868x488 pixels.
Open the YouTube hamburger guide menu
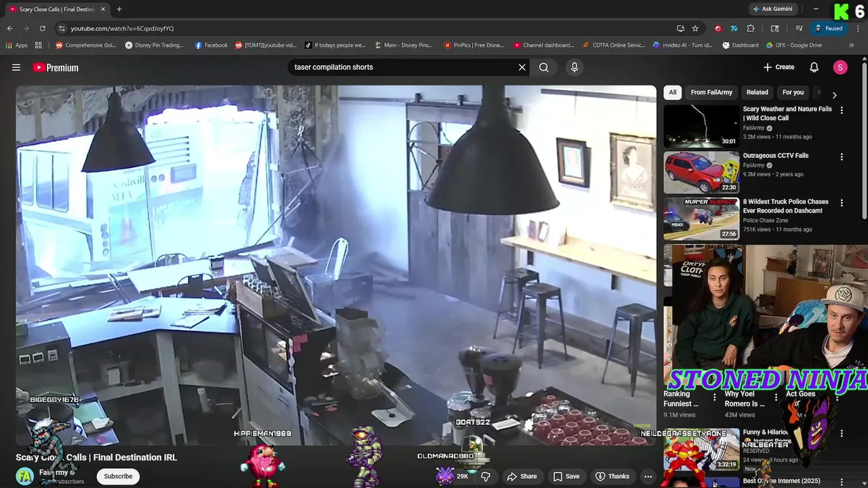click(16, 67)
